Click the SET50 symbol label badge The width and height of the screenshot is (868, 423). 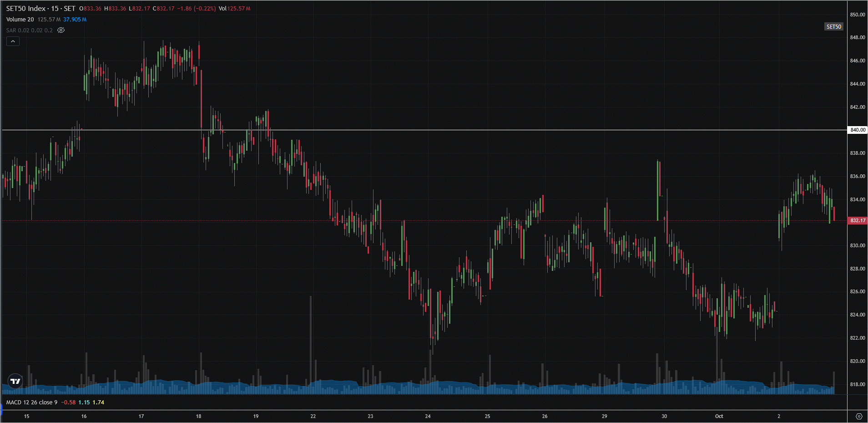coord(833,27)
